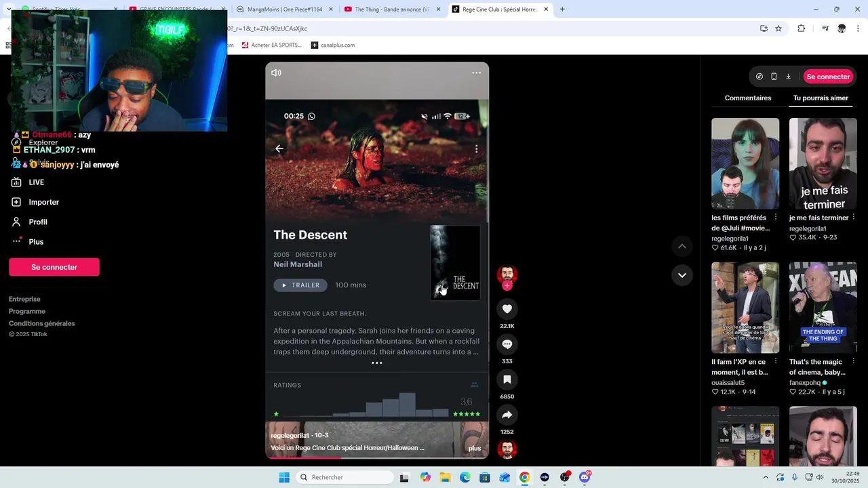Click the download desktop app icon
The image size is (868, 488).
click(x=788, y=77)
